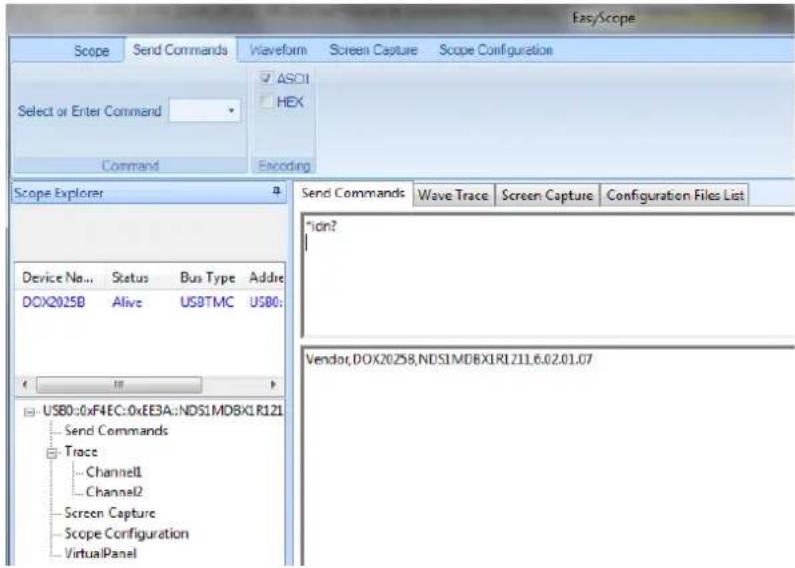795x568 pixels.
Task: Sort by Address column header
Action: click(x=266, y=278)
